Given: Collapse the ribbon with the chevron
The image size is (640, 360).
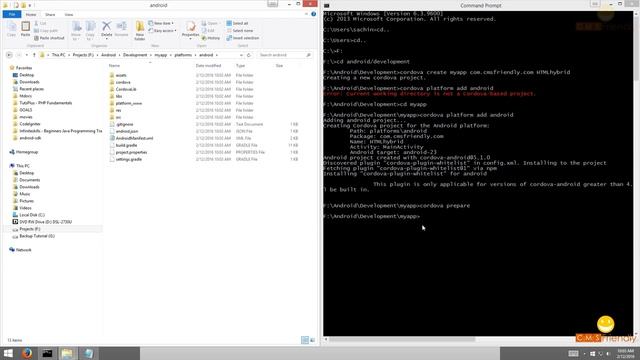Looking at the screenshot, I should coord(307,14).
